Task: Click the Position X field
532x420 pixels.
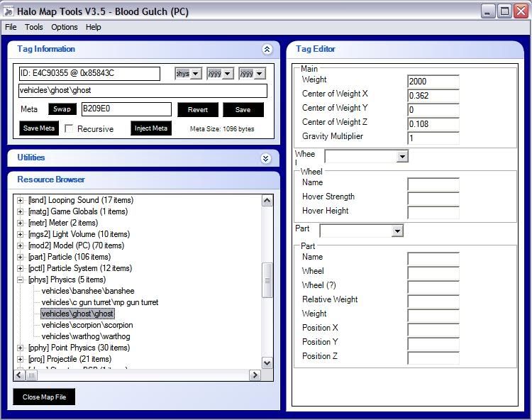Action: 433,329
